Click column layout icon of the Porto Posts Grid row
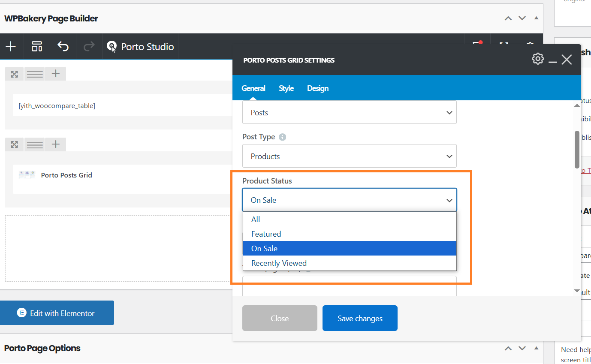 (x=35, y=144)
